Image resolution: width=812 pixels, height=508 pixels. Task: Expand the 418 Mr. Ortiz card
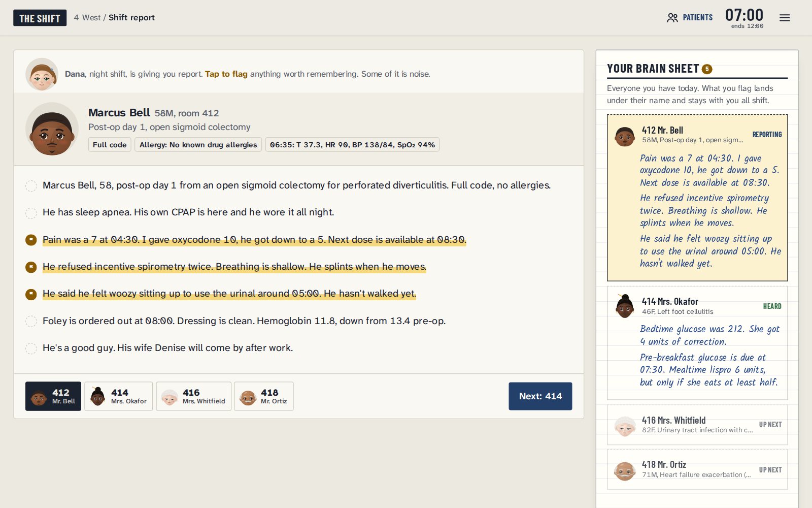697,469
